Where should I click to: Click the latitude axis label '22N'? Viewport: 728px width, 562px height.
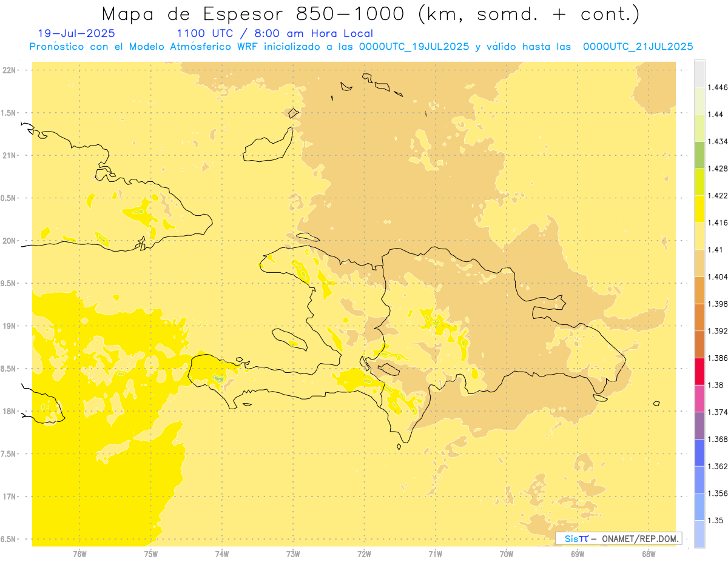tap(9, 70)
